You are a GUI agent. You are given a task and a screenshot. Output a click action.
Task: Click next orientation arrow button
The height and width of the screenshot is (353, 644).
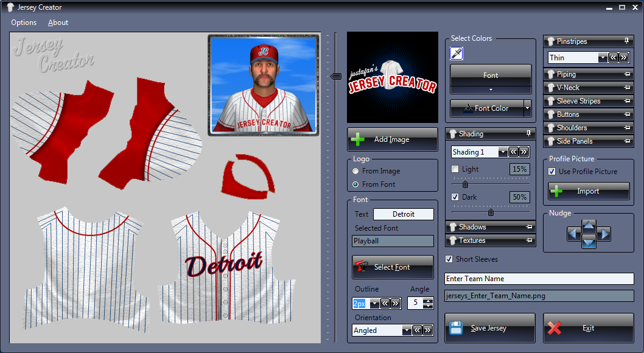tap(427, 330)
